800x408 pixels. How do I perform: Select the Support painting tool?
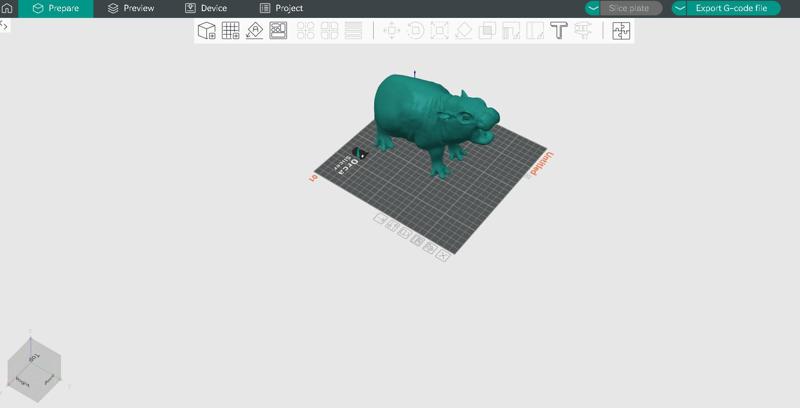[x=511, y=31]
